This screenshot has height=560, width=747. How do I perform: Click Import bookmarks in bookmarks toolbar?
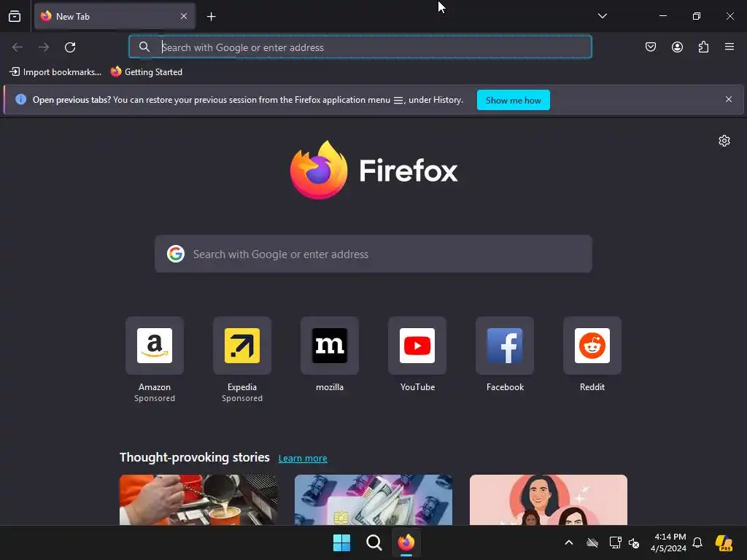pos(55,72)
